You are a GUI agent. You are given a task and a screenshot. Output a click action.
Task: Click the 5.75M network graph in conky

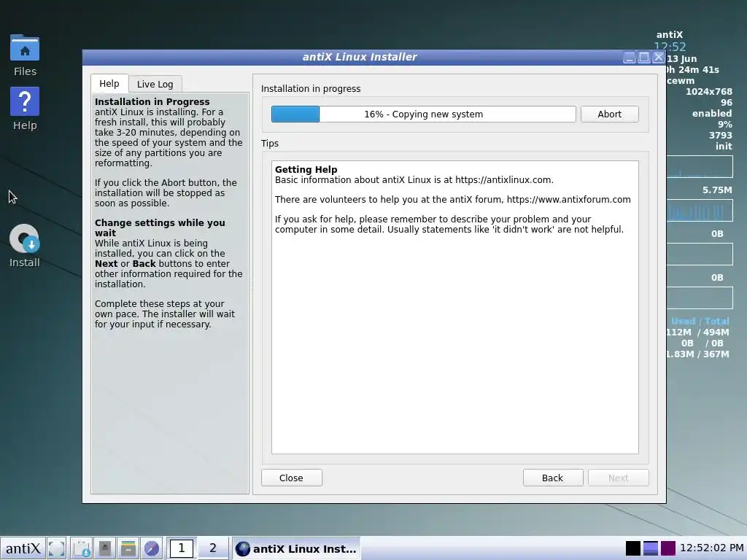pos(700,211)
